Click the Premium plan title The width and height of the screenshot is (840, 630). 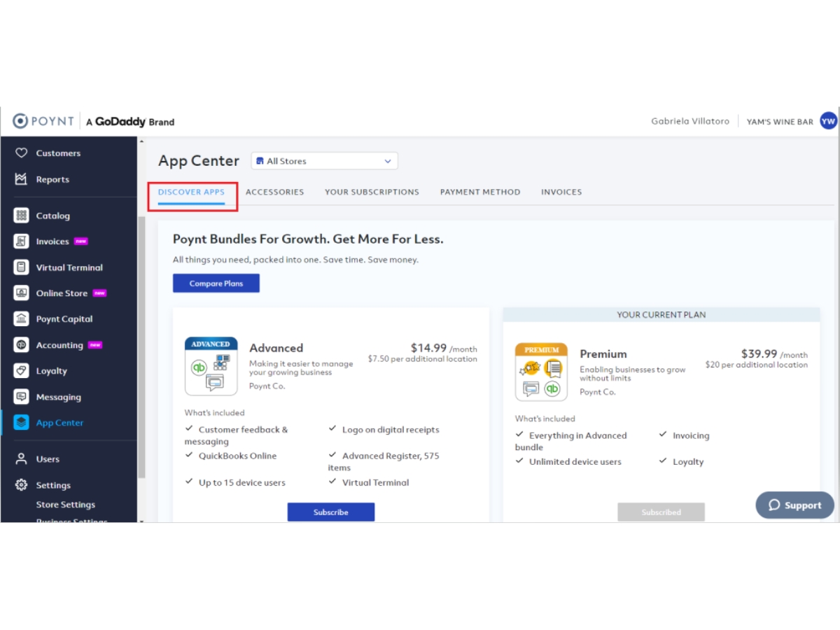tap(603, 354)
